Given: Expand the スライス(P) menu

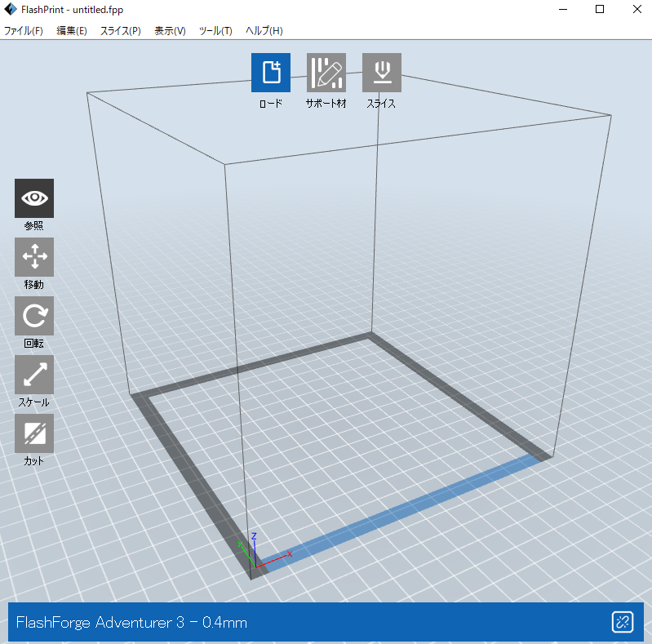Looking at the screenshot, I should click(x=121, y=31).
